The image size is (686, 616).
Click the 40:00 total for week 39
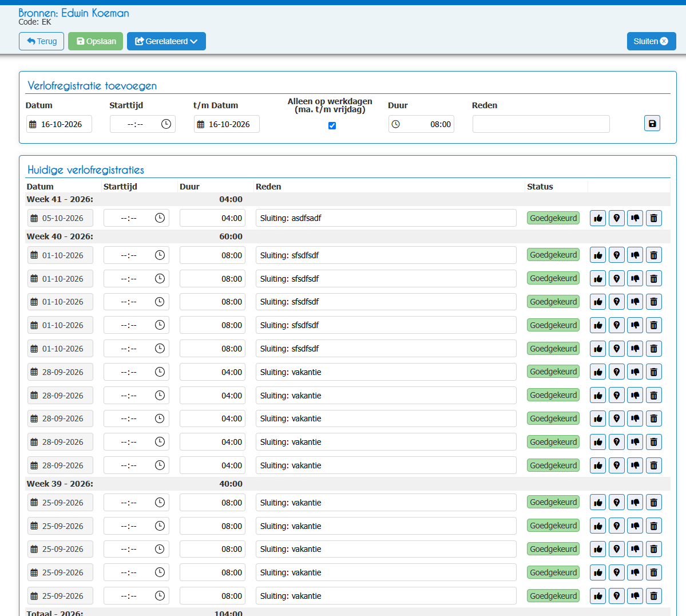pyautogui.click(x=231, y=484)
